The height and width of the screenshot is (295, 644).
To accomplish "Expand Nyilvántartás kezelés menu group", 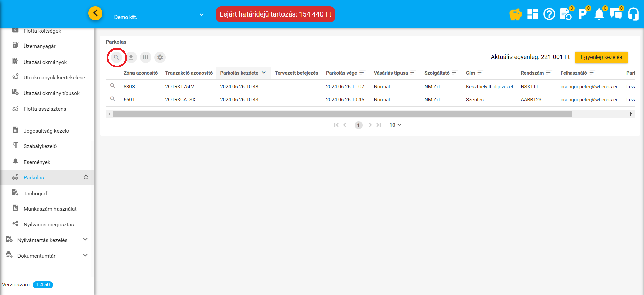I will tap(85, 239).
